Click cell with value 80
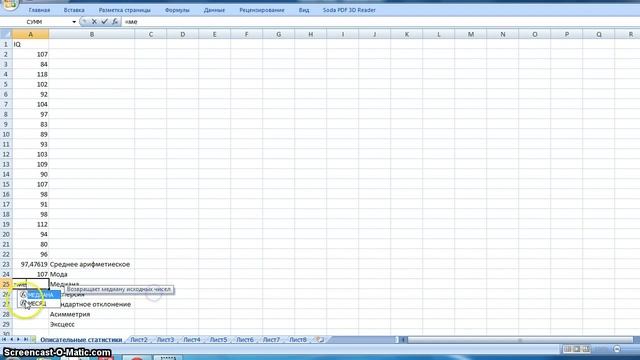This screenshot has height=360, width=640. tap(31, 244)
